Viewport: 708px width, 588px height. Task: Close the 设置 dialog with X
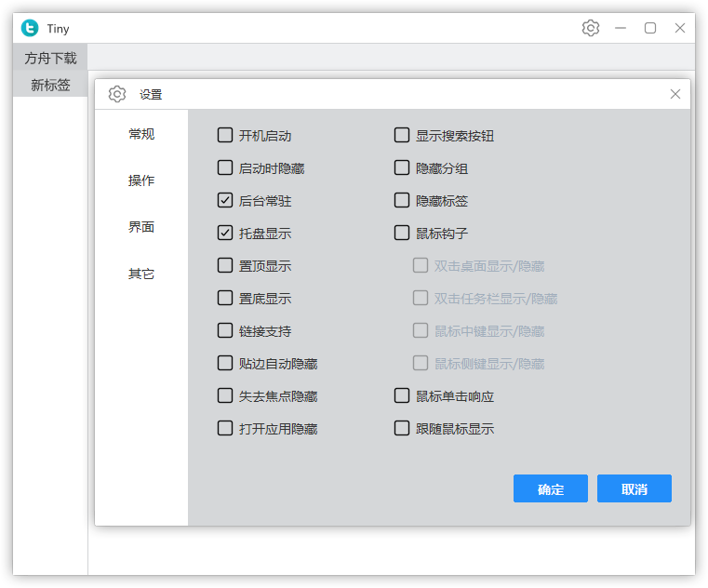coord(675,94)
